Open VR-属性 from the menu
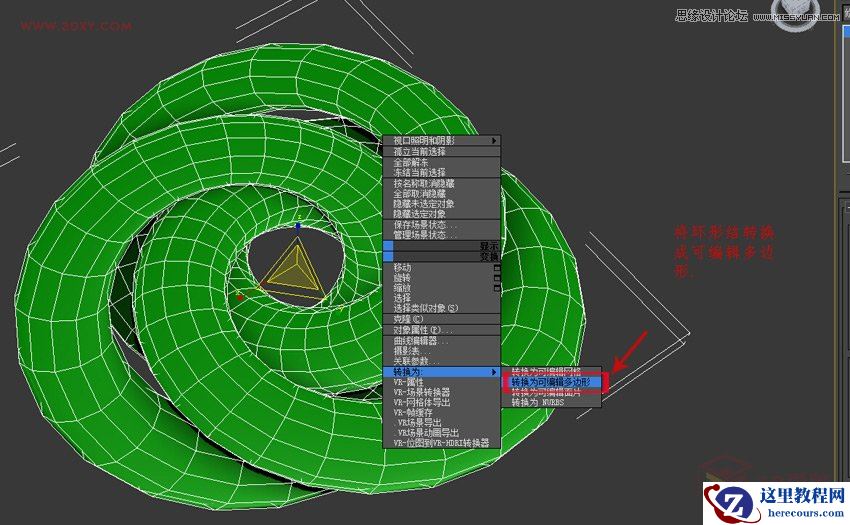The image size is (850, 525). [442, 382]
